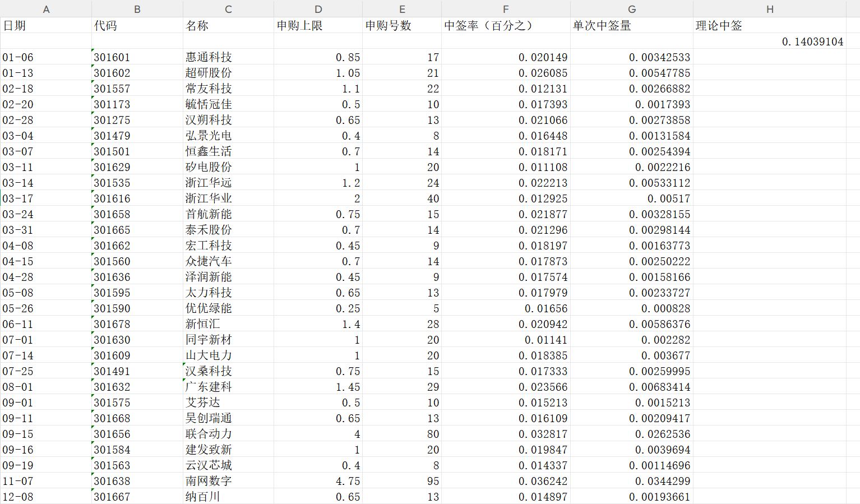Viewport: 860px width, 504px height.
Task: Select name cell 新恒汇
Action: 228,323
